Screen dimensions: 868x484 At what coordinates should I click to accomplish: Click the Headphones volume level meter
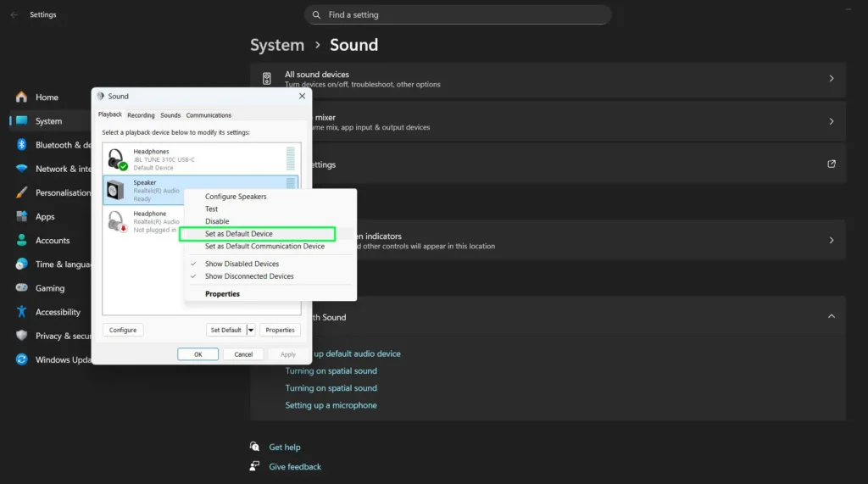tap(291, 159)
